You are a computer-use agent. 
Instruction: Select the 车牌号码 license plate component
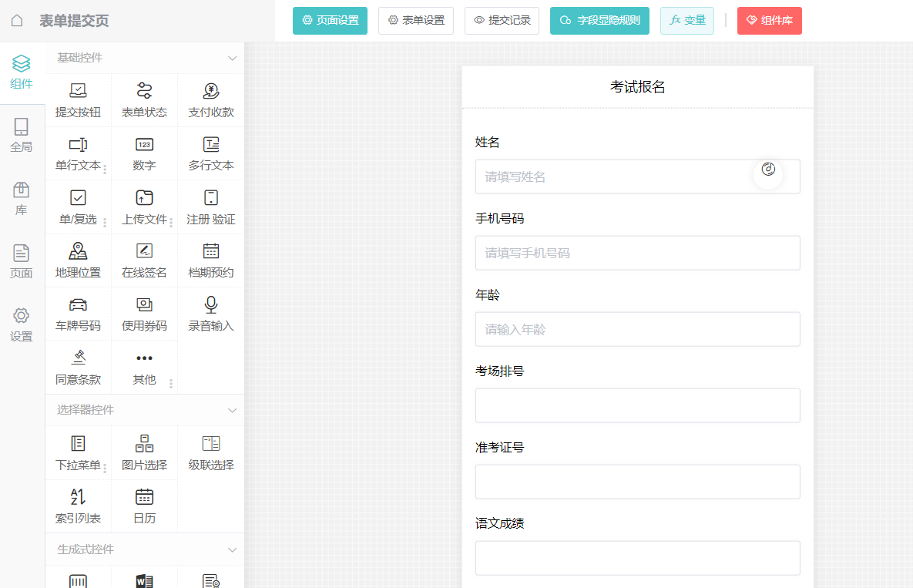coord(78,314)
